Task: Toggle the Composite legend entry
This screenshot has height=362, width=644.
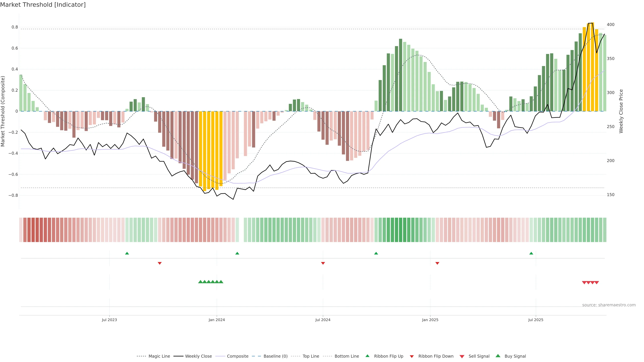Action: pos(237,356)
